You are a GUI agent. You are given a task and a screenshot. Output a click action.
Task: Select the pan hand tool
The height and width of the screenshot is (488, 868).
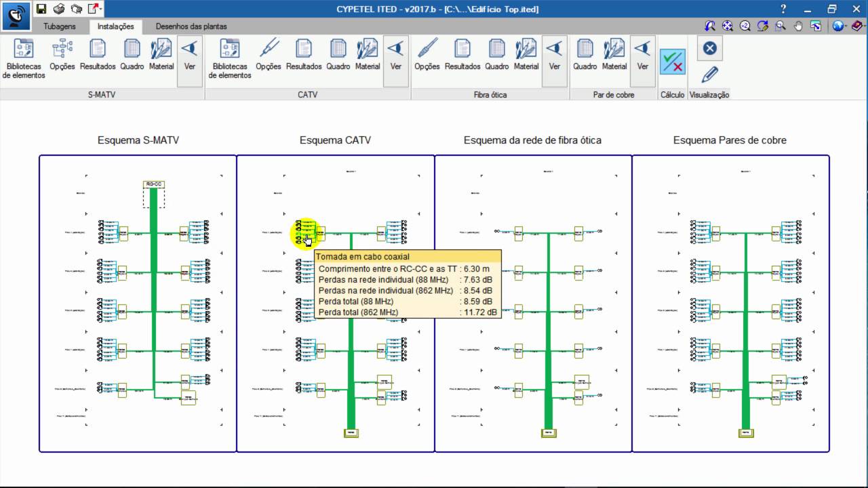[x=798, y=26]
